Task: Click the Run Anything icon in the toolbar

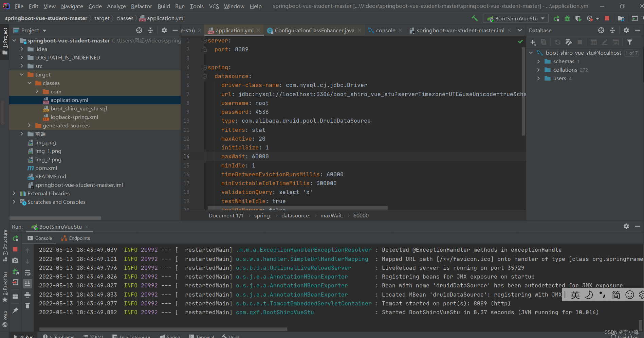Action: [635, 18]
